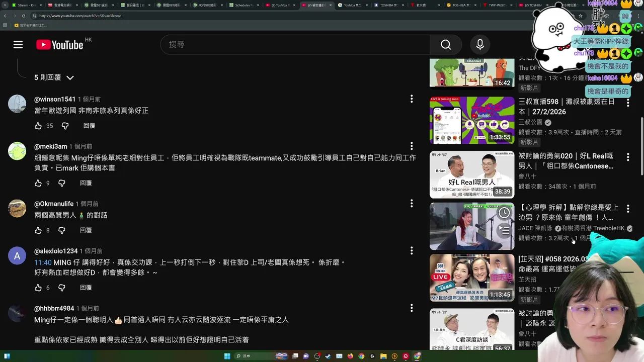This screenshot has height=362, width=644.
Task: Open 芷天招 #058 live video thumbnail
Action: tap(472, 278)
